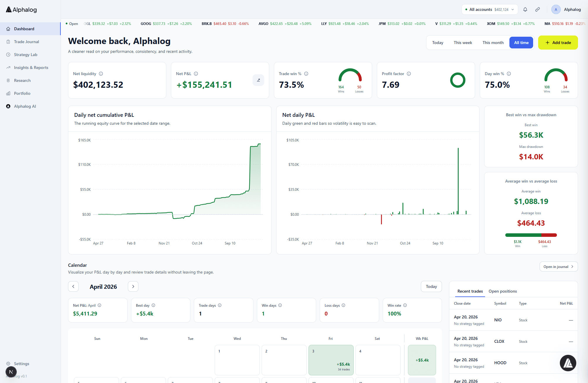Click the Profit factor ring gauge
The height and width of the screenshot is (383, 588).
point(457,80)
